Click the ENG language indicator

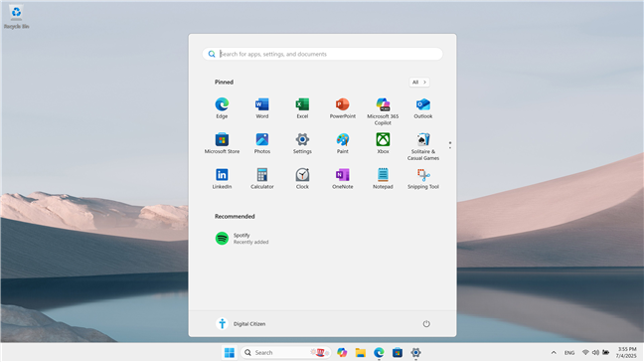569,352
